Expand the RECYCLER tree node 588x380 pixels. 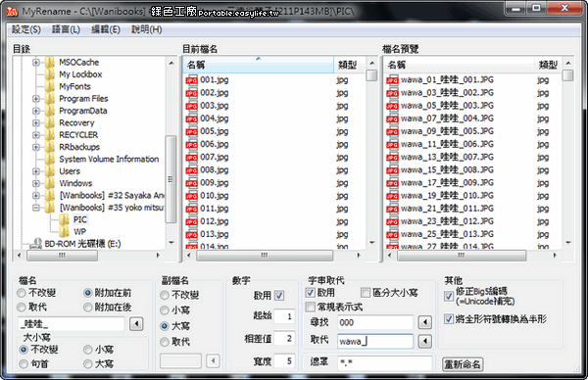click(x=36, y=135)
